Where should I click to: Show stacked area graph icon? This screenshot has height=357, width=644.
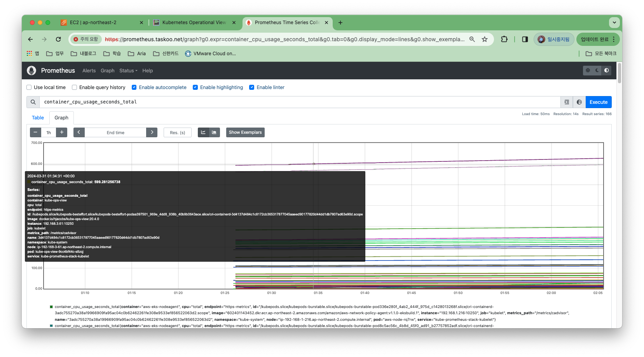pos(214,132)
